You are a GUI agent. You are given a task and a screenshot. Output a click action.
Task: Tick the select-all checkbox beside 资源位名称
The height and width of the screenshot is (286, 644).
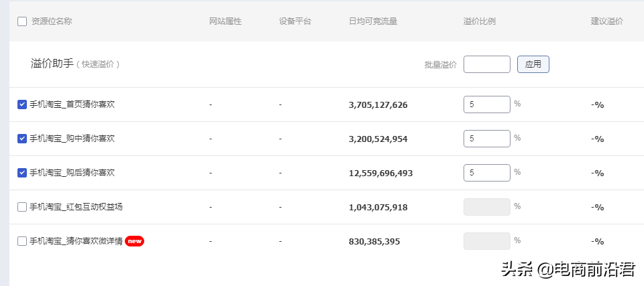[x=22, y=21]
